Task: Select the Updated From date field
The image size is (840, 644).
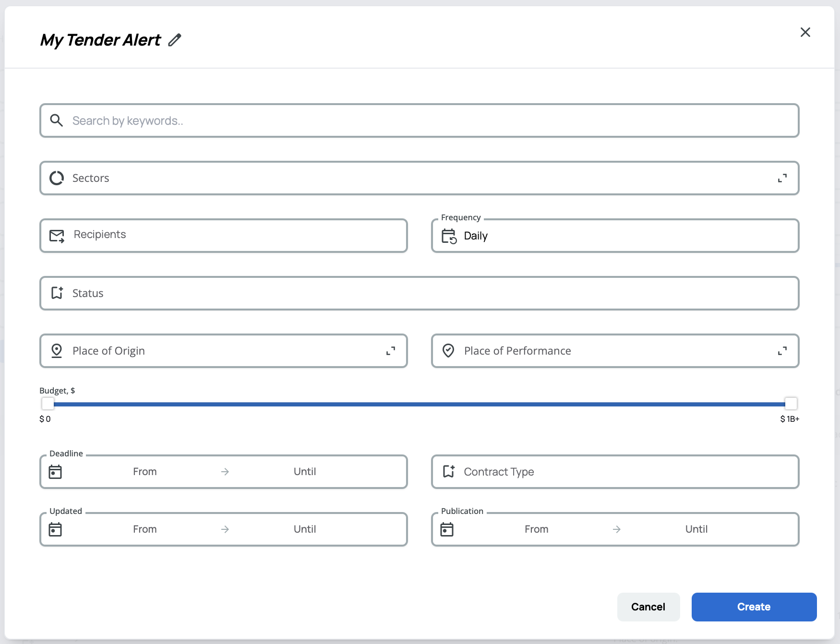Action: click(145, 529)
